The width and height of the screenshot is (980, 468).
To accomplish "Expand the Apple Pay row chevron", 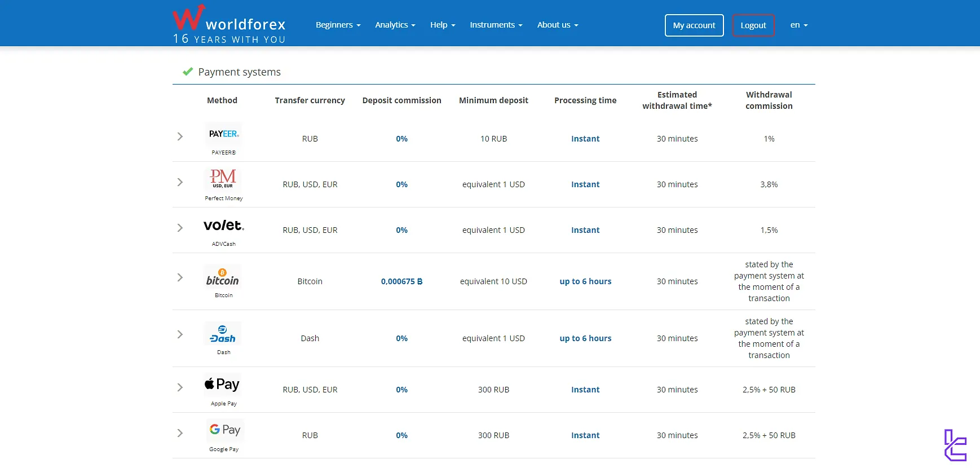I will 180,387.
